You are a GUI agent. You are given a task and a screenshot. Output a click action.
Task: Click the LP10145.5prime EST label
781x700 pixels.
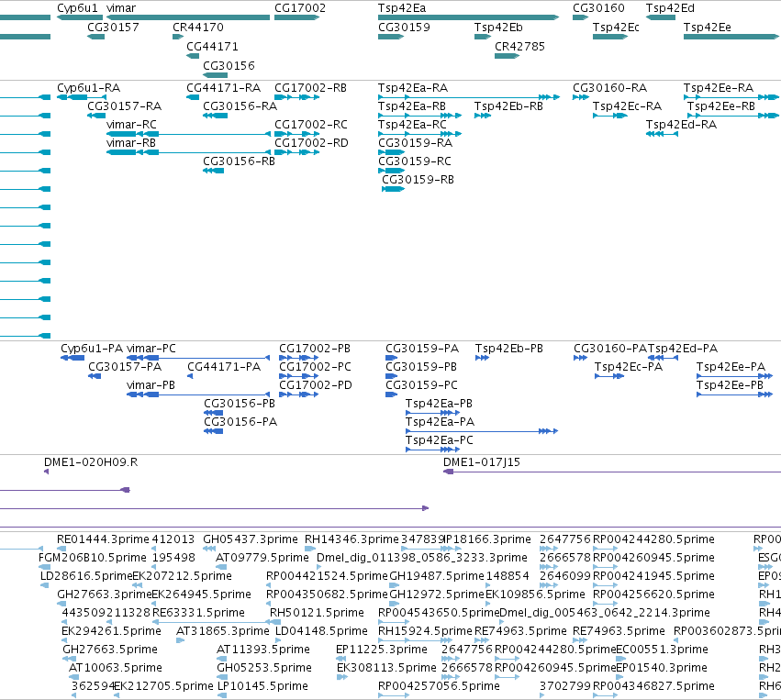pyautogui.click(x=262, y=686)
